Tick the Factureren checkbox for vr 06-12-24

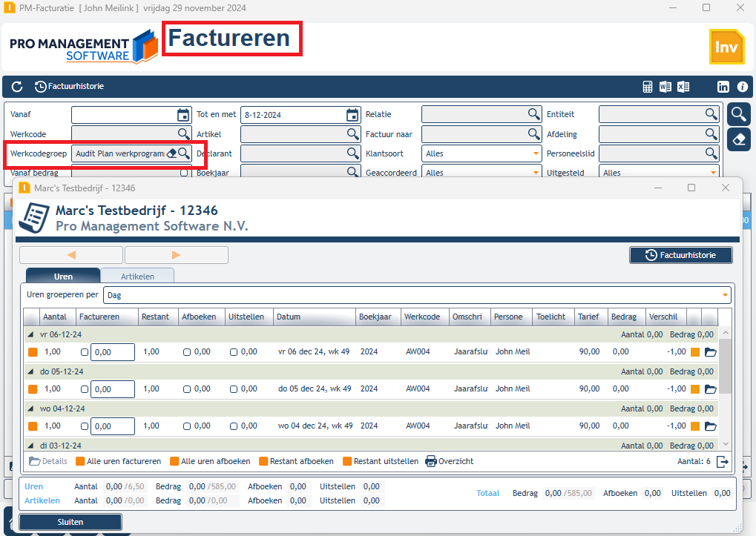[85, 352]
